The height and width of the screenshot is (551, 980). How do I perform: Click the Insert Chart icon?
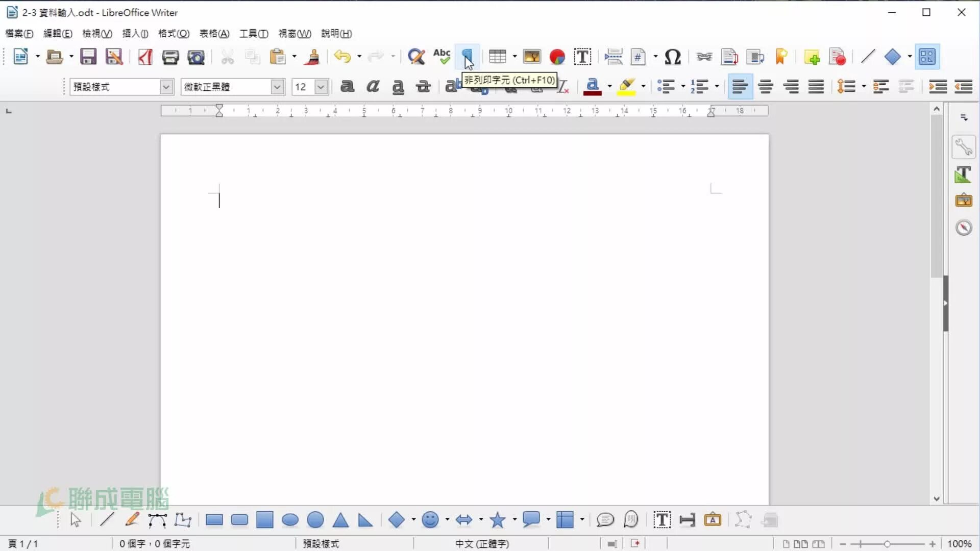tap(557, 57)
